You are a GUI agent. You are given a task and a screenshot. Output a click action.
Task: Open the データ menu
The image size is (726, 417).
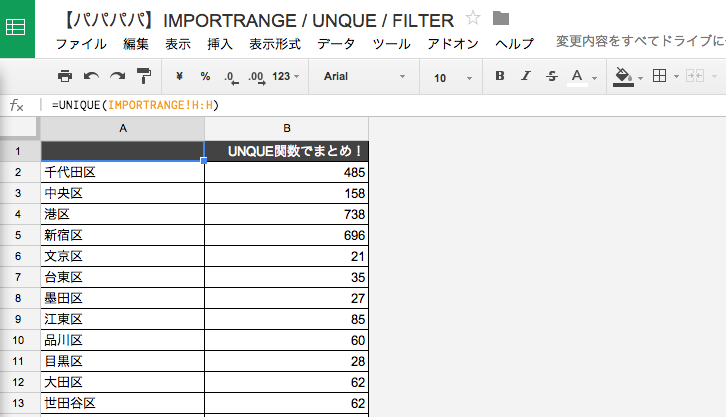point(336,44)
